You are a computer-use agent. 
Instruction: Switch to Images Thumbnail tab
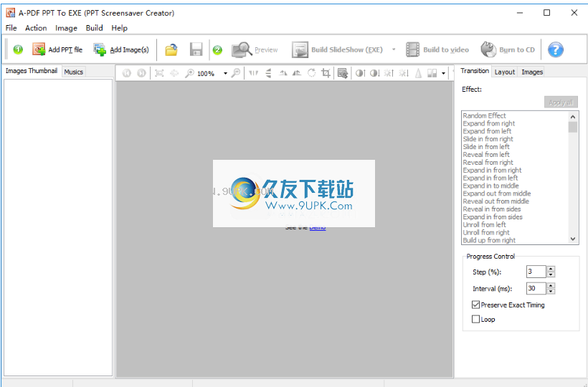(x=32, y=71)
